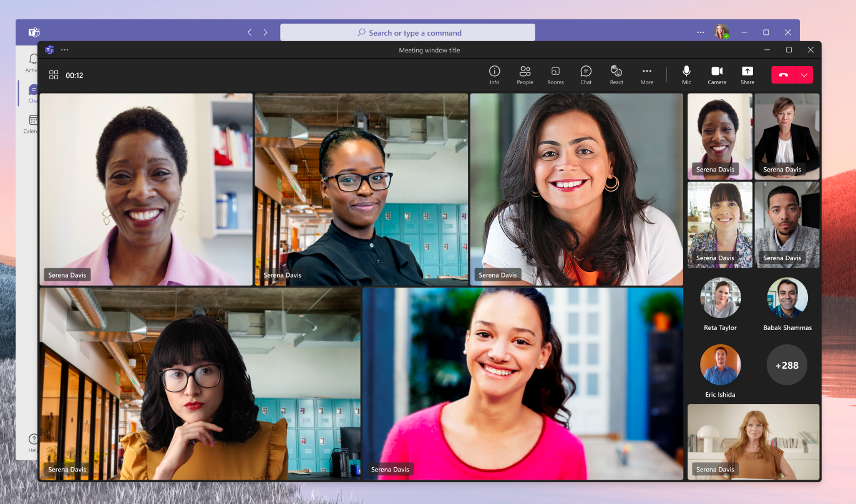Open the meeting window ellipsis menu

point(65,50)
